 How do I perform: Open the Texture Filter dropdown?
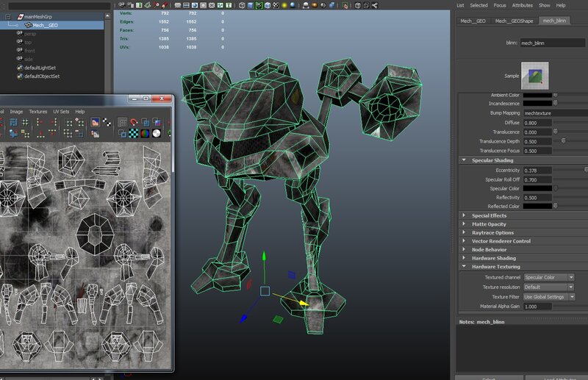548,296
